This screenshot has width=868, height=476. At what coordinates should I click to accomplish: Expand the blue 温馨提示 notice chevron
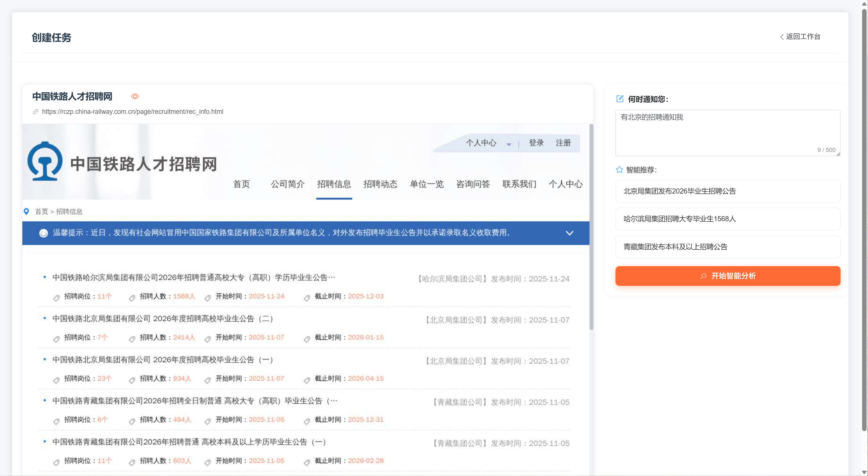[x=569, y=233]
